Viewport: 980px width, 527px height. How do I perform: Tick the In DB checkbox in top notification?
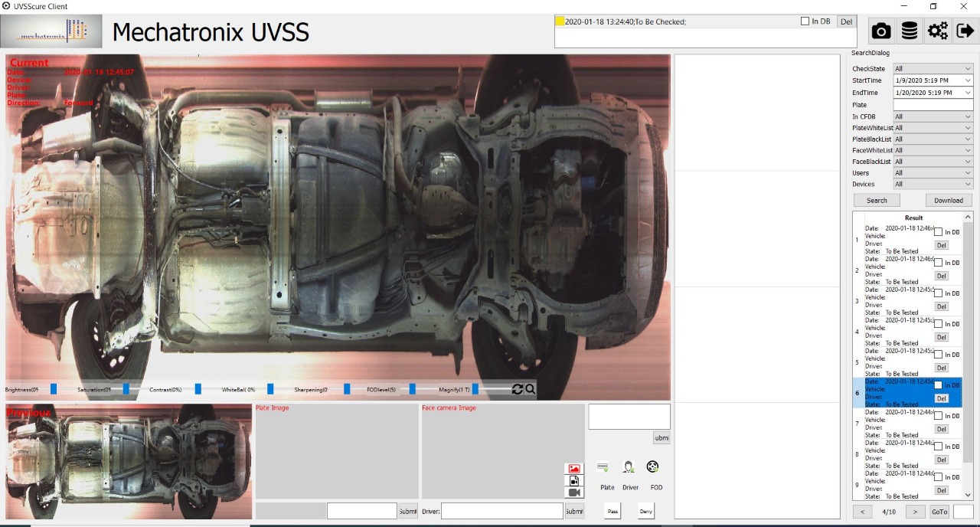coord(805,21)
